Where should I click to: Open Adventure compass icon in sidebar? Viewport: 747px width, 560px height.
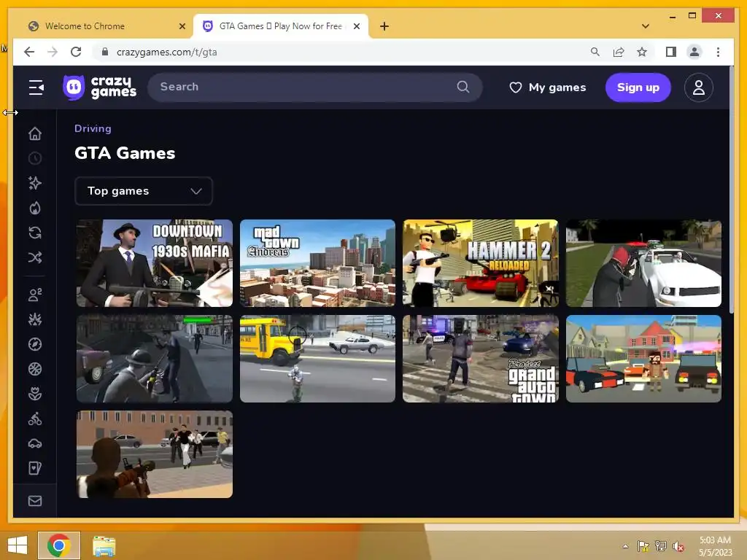[x=35, y=344]
